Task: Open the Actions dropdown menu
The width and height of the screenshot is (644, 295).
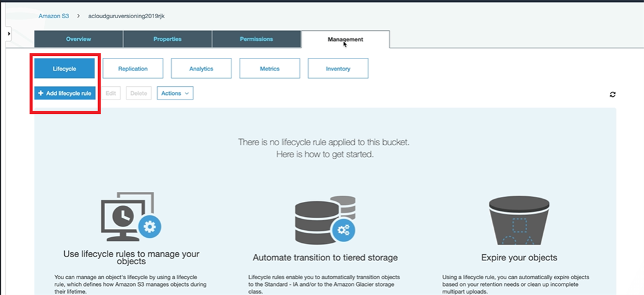Action: [175, 93]
